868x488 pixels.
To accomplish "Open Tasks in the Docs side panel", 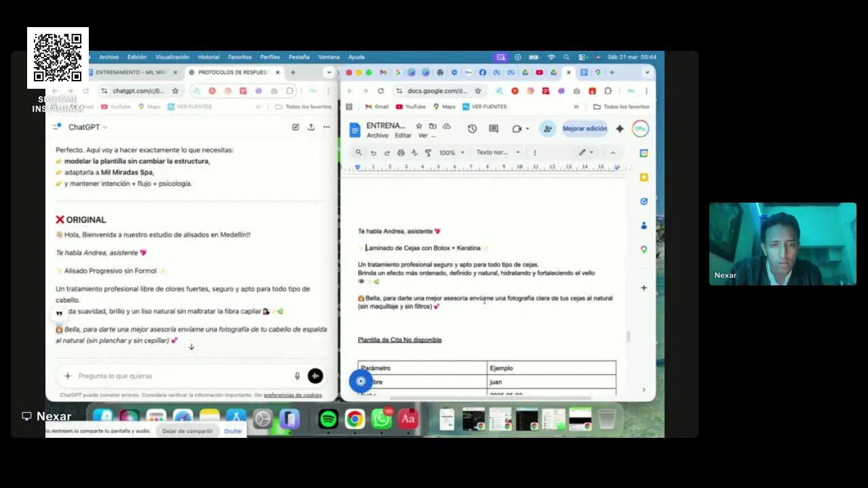I will (644, 201).
